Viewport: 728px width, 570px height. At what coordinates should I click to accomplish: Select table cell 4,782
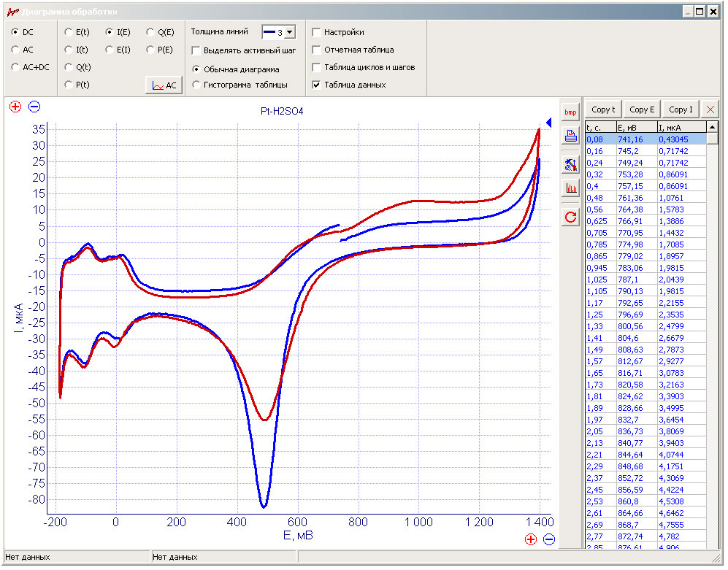point(681,536)
